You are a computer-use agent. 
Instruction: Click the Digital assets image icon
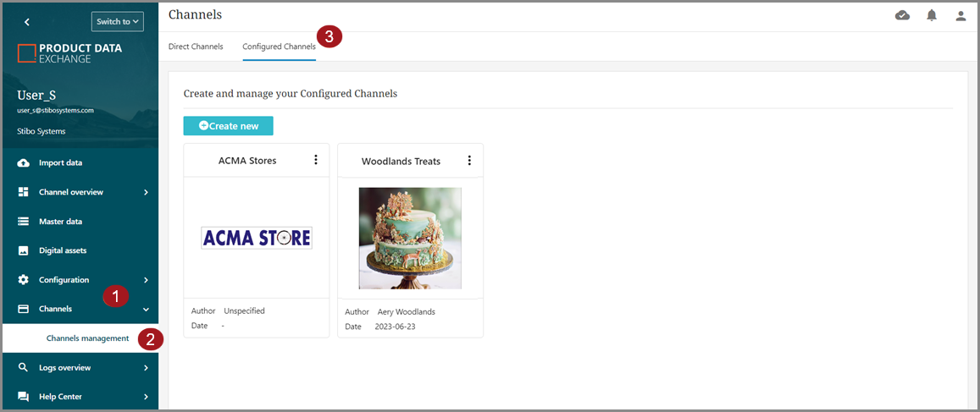pyautogui.click(x=23, y=251)
